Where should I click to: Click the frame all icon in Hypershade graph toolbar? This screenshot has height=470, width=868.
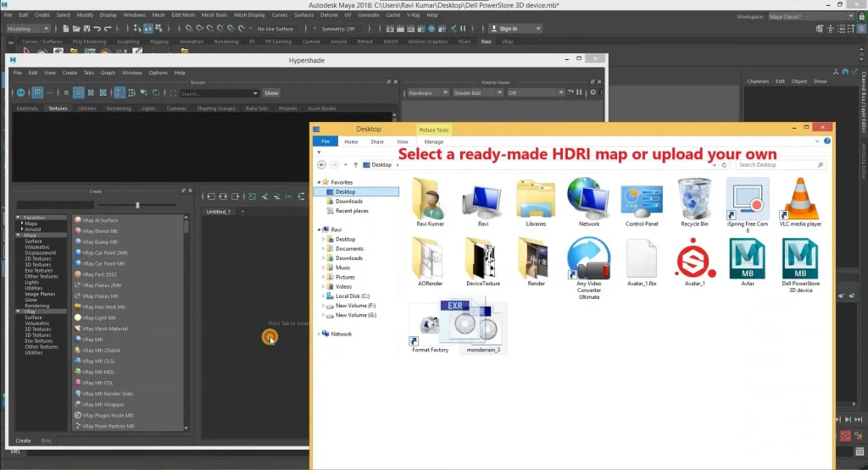pos(253,196)
